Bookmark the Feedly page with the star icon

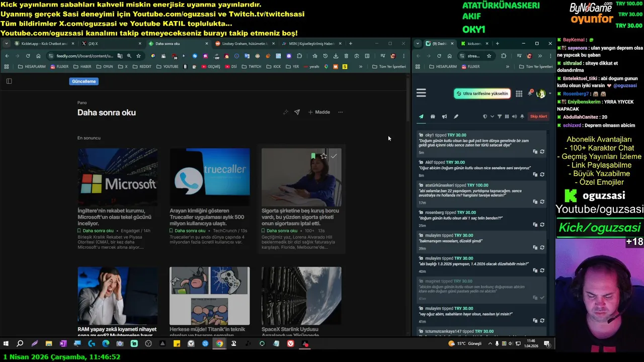point(138,56)
